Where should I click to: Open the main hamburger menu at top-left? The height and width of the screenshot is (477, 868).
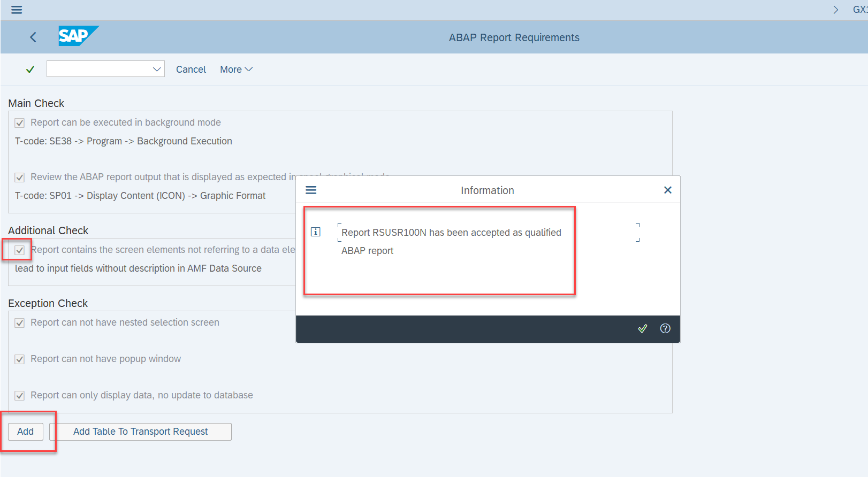17,10
